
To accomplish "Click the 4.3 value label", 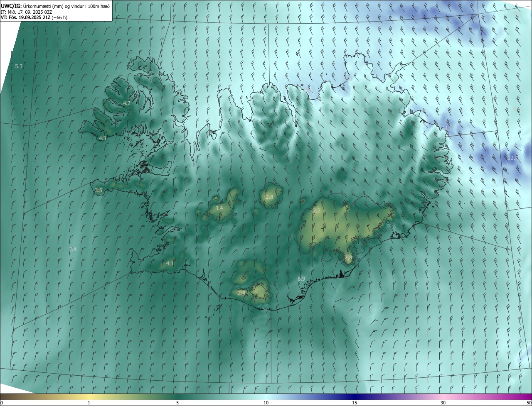I will 103,138.
